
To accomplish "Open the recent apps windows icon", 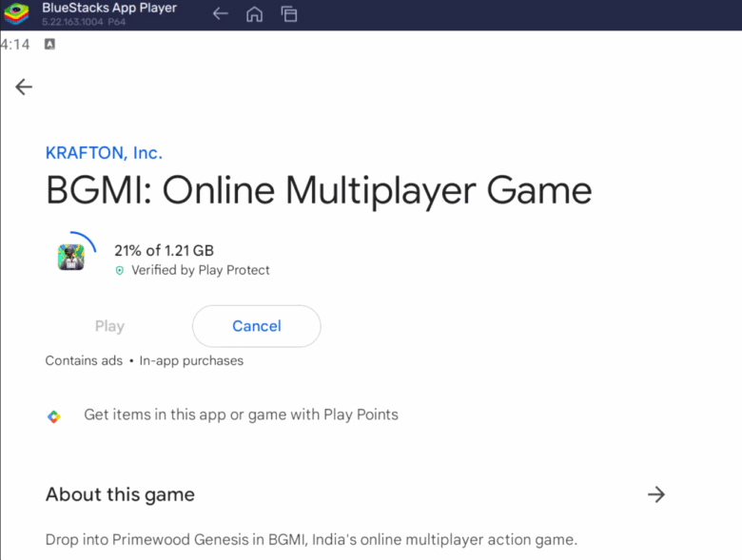I will coord(289,14).
